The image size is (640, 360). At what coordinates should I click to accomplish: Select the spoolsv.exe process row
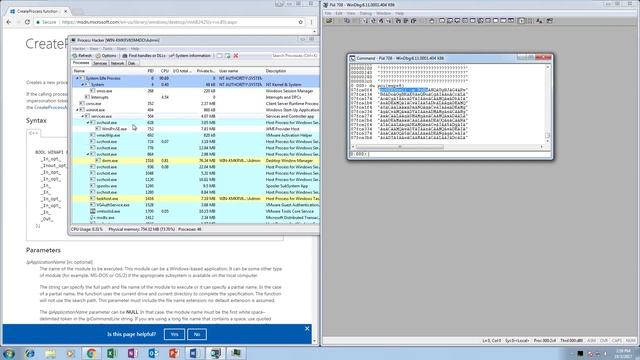point(195,186)
